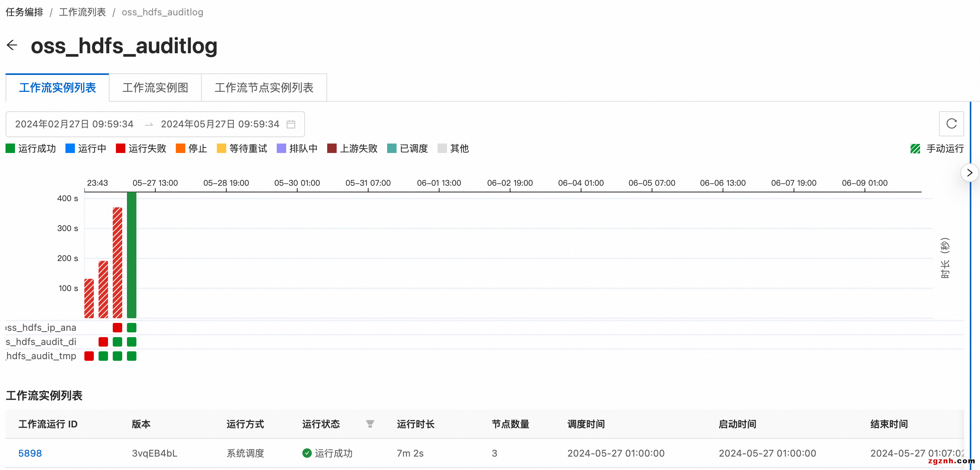Viewport: 980px width, 470px height.
Task: Open the calendar icon in date range
Action: (291, 124)
